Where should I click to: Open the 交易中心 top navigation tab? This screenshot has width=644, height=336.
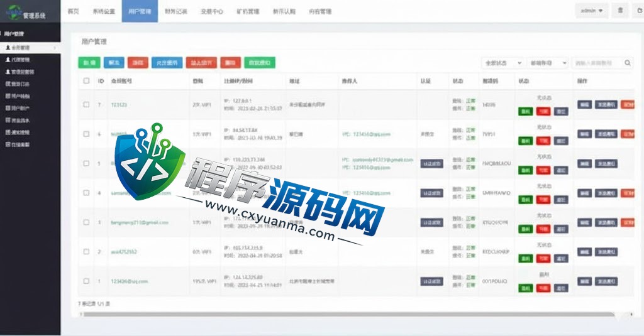212,11
